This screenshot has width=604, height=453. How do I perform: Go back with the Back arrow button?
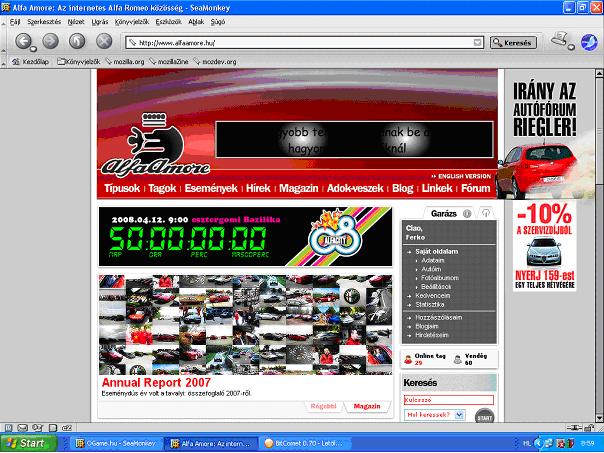[x=23, y=41]
